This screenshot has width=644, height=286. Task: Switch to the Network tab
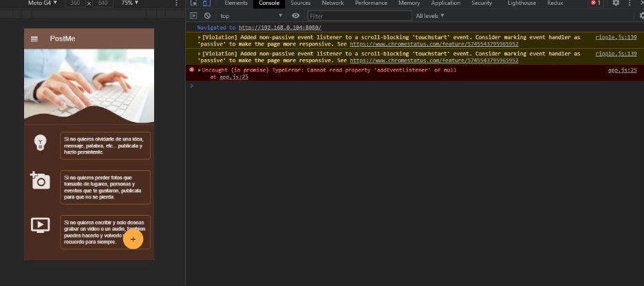coord(332,3)
